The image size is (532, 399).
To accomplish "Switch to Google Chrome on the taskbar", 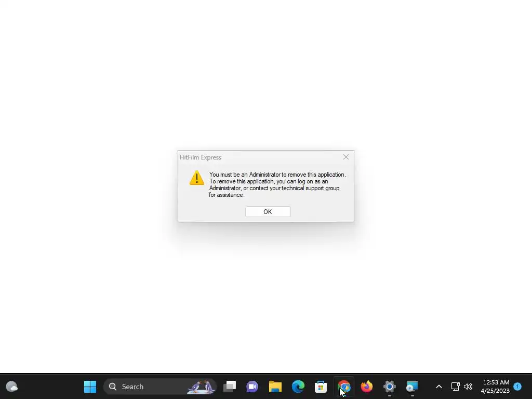I will [x=344, y=387].
